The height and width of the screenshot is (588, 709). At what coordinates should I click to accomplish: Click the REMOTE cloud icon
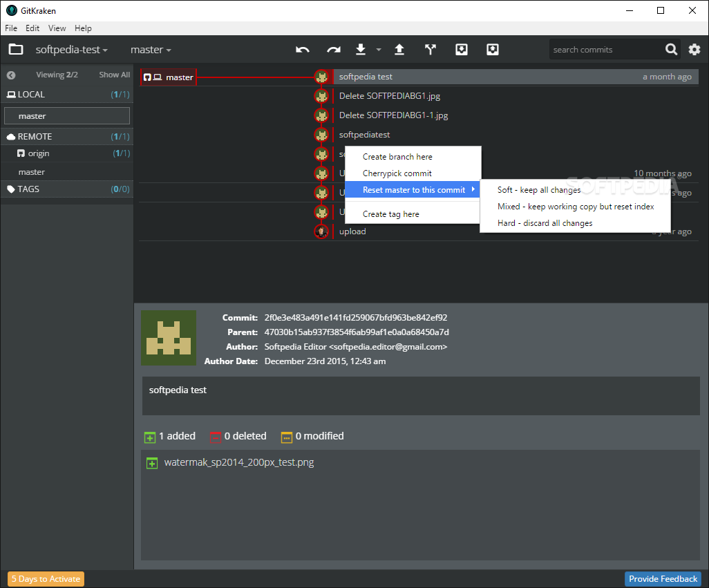pos(11,137)
